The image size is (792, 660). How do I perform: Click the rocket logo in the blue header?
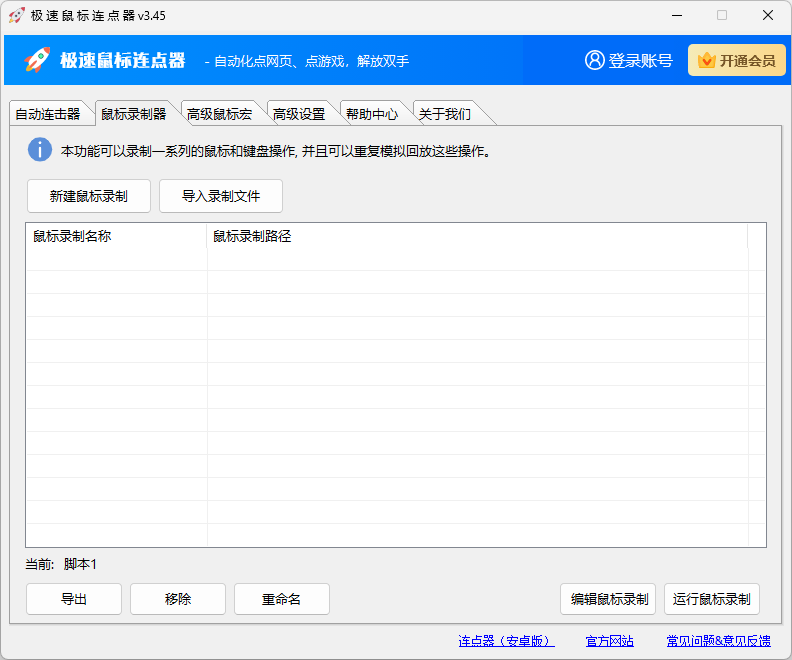click(37, 61)
